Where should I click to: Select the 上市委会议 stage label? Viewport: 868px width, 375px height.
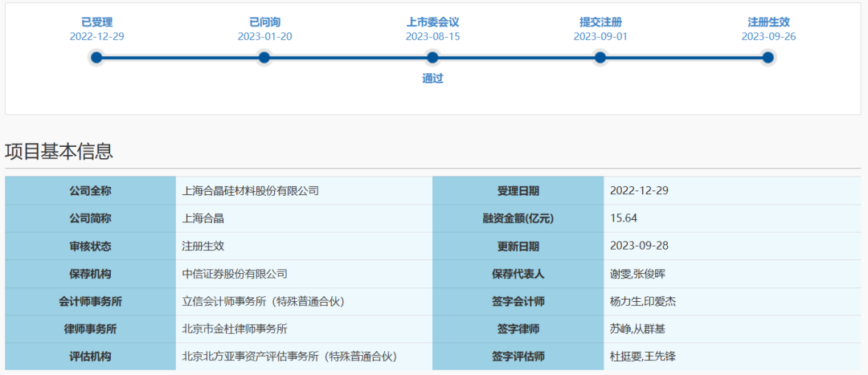433,22
